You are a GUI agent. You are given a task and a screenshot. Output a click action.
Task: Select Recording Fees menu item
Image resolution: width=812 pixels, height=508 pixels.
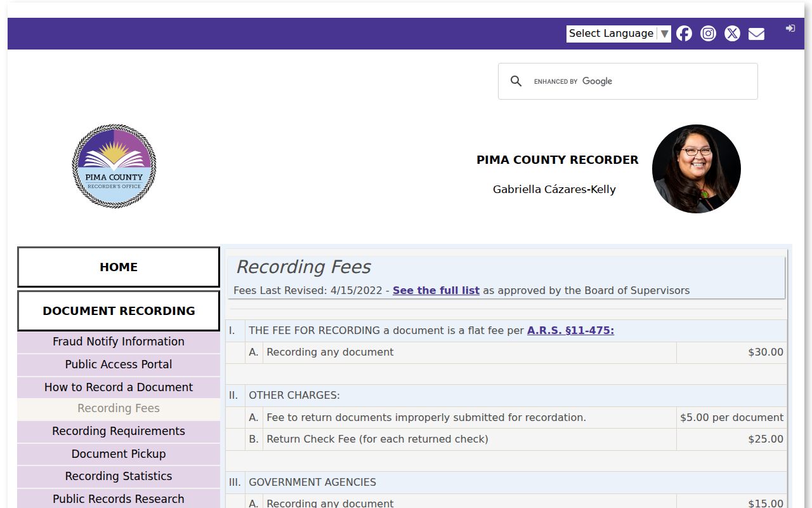[x=119, y=408]
